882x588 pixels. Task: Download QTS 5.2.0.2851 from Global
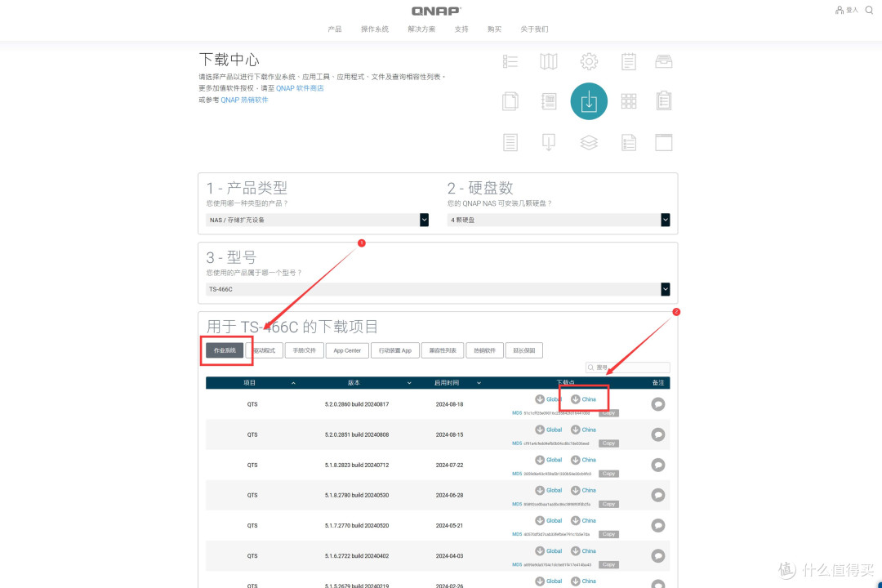coord(549,430)
